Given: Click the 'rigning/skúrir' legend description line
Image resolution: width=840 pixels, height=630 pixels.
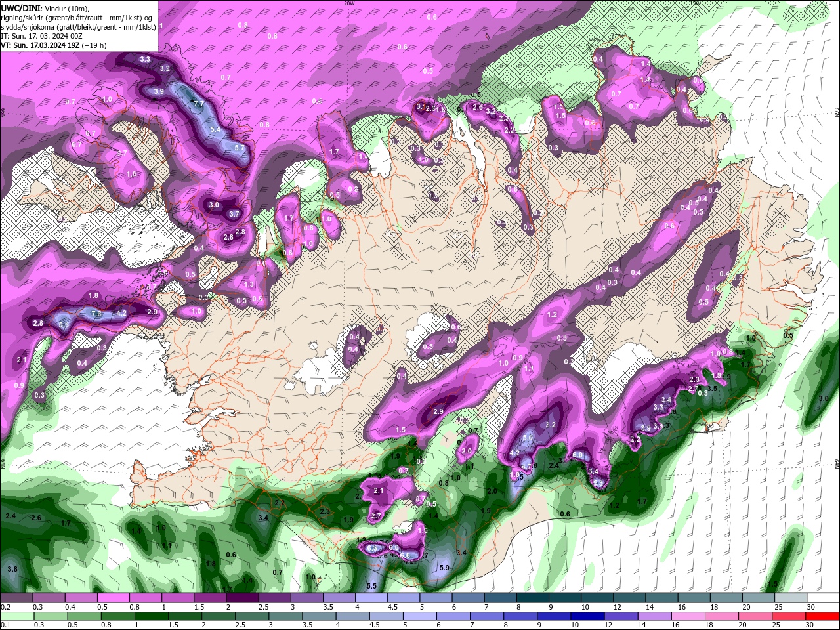Looking at the screenshot, I should tap(77, 17).
